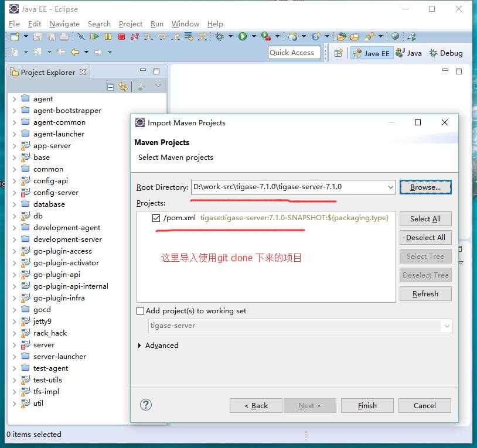Minimize the Project Explorer view
Screen dimensions: 477x448
(x=143, y=70)
